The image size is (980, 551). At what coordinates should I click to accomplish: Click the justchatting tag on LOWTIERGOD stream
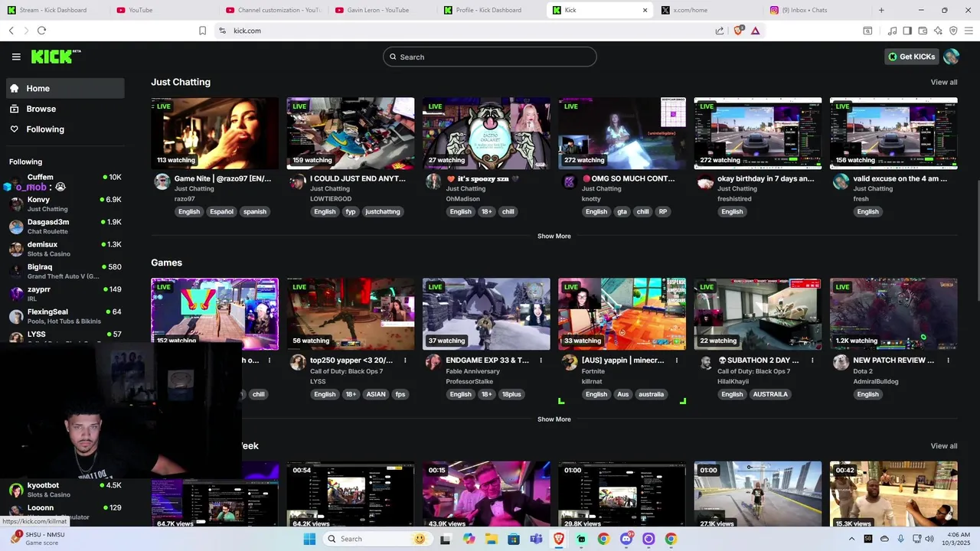click(382, 212)
